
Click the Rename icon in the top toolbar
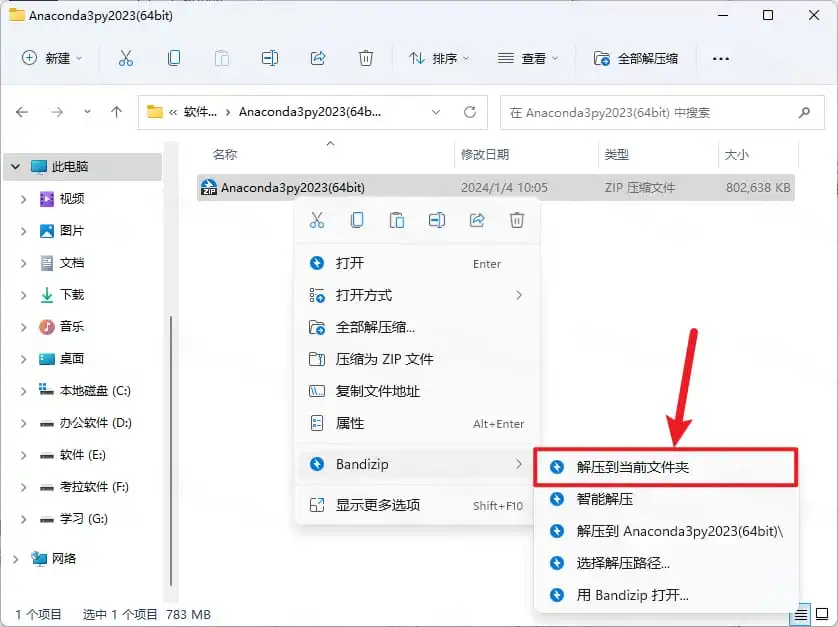pos(270,58)
